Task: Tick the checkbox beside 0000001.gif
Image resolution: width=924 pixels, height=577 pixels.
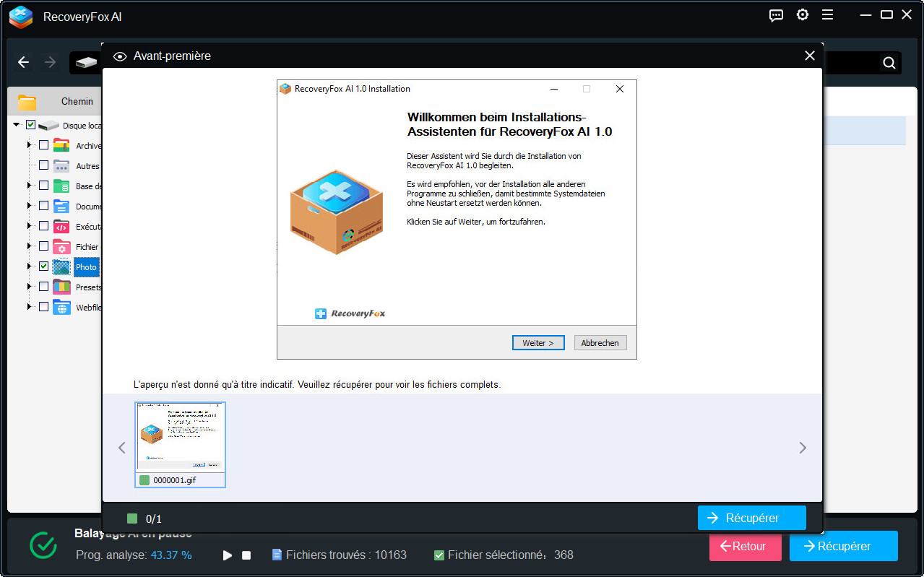Action: (144, 480)
